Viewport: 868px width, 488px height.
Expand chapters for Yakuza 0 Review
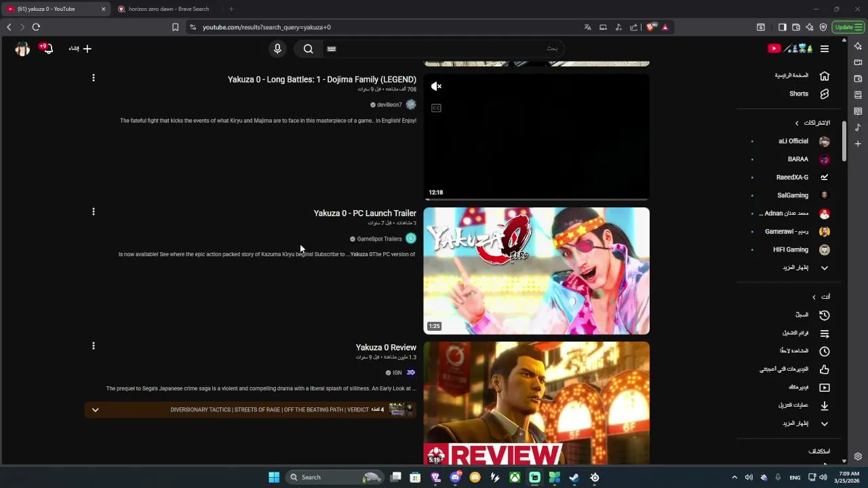point(95,409)
